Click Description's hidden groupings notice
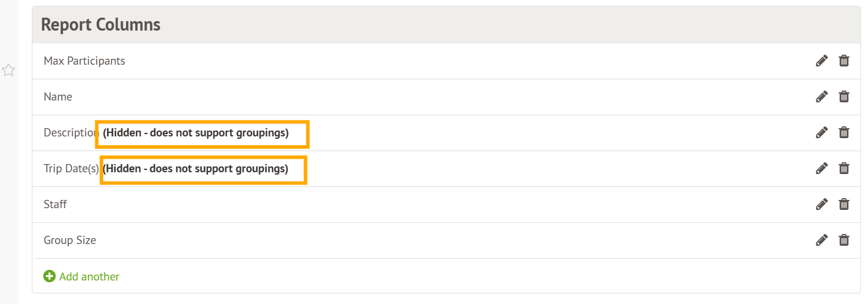 click(196, 133)
